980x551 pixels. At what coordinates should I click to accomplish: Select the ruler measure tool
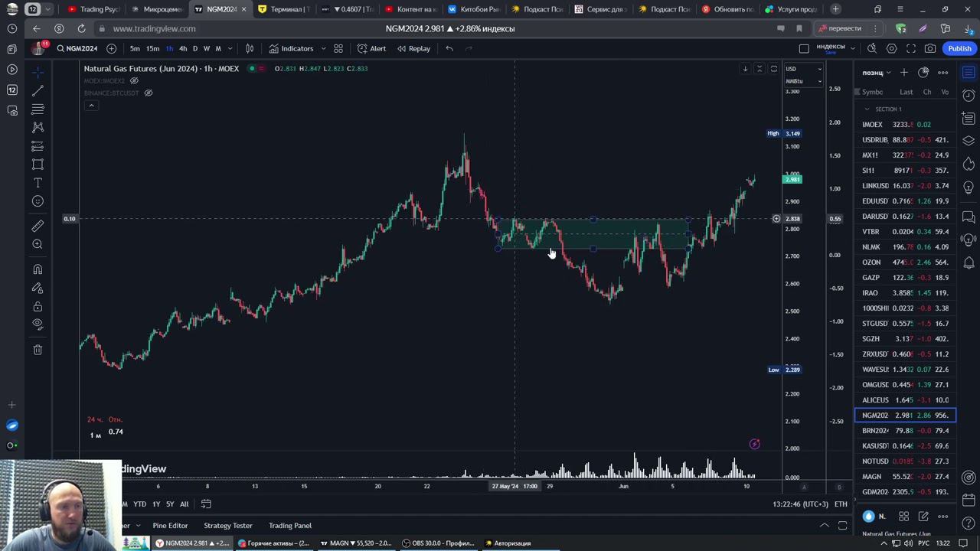(38, 226)
